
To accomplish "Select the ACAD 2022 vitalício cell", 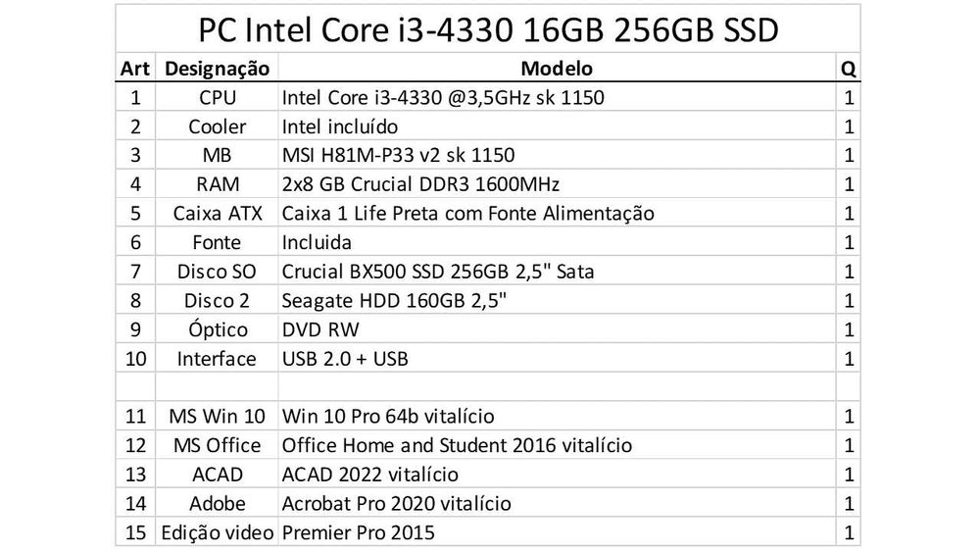I will [369, 476].
